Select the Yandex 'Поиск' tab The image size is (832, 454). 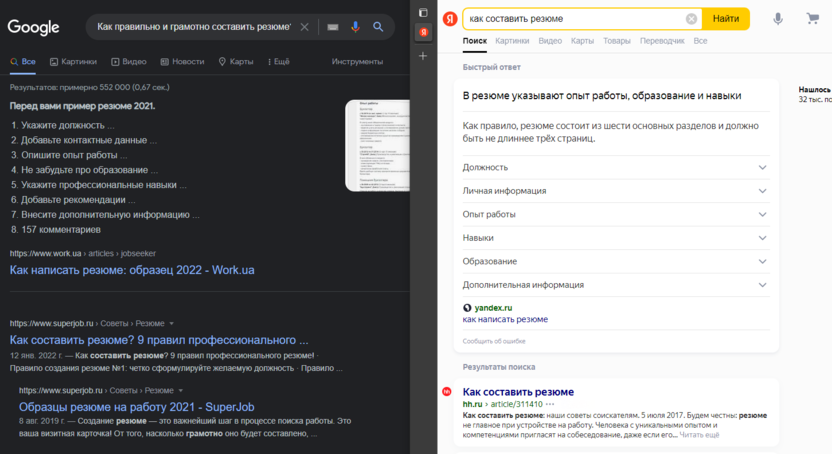pyautogui.click(x=474, y=41)
